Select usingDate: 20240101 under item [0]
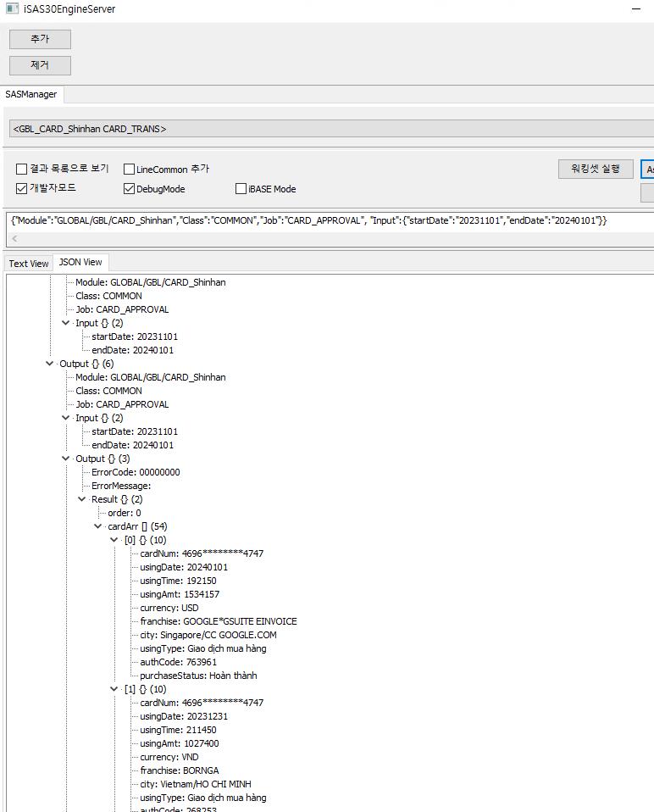654x812 pixels. pyautogui.click(x=184, y=567)
